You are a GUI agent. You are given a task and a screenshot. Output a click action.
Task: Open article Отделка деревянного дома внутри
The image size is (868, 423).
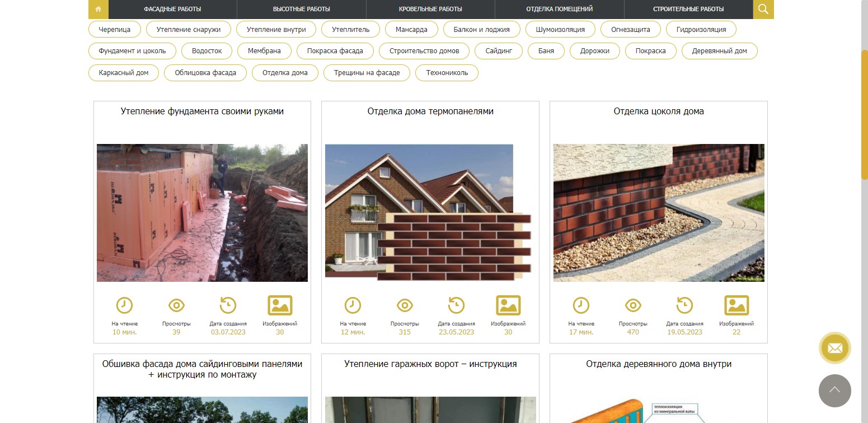(659, 364)
